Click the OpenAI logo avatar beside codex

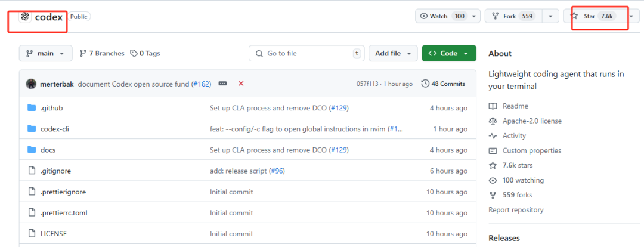coord(25,17)
